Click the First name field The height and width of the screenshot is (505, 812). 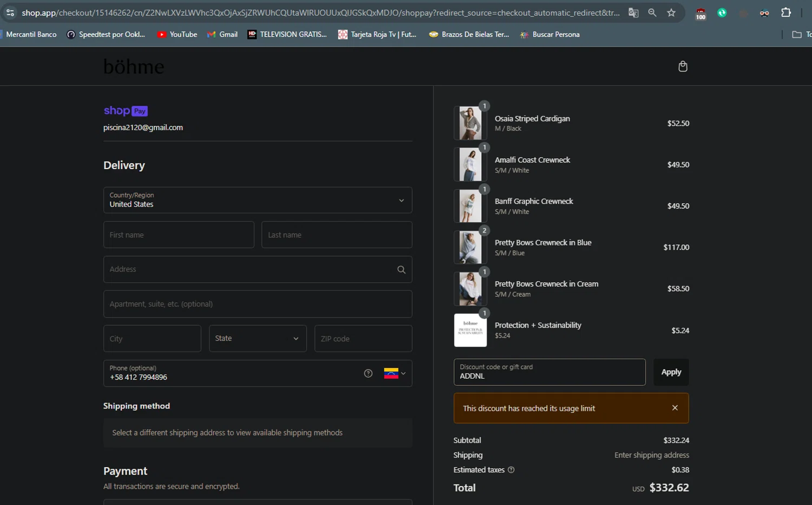[x=179, y=235]
